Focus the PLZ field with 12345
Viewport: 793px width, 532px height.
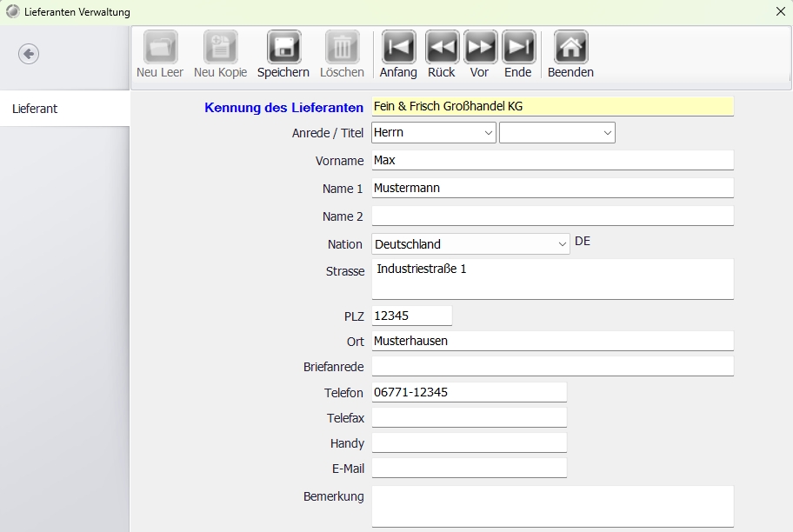[x=411, y=316]
